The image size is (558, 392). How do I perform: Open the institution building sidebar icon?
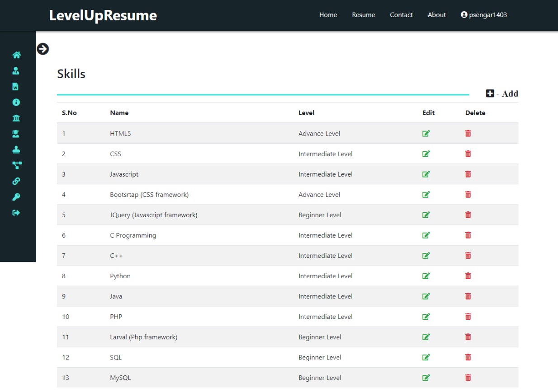point(16,118)
